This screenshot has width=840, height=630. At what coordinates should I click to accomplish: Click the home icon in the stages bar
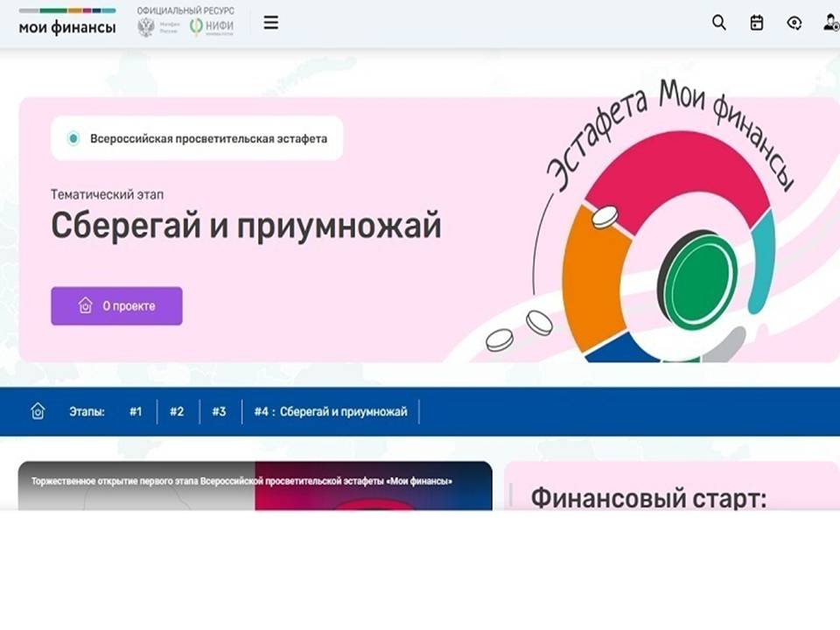click(x=38, y=411)
